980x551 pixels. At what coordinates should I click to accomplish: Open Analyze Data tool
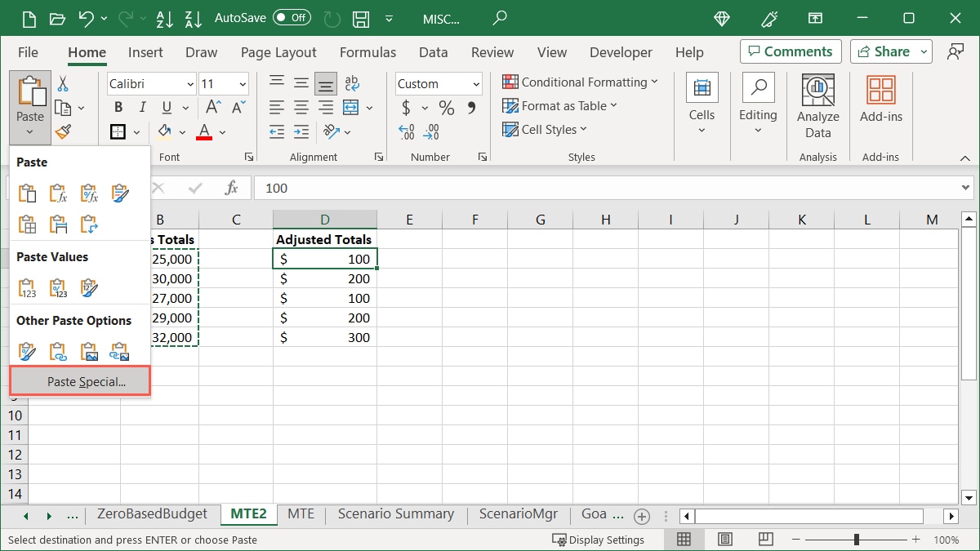[x=817, y=106]
